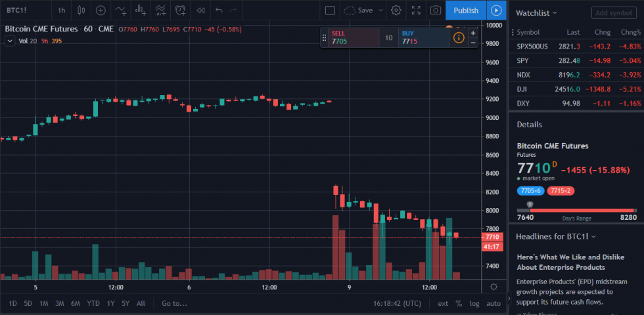Open order info orange circle icon
The image size is (644, 315).
click(459, 38)
